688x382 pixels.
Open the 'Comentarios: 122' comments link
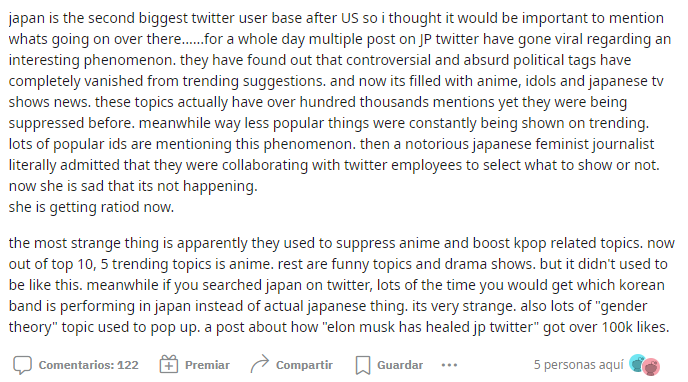88,365
